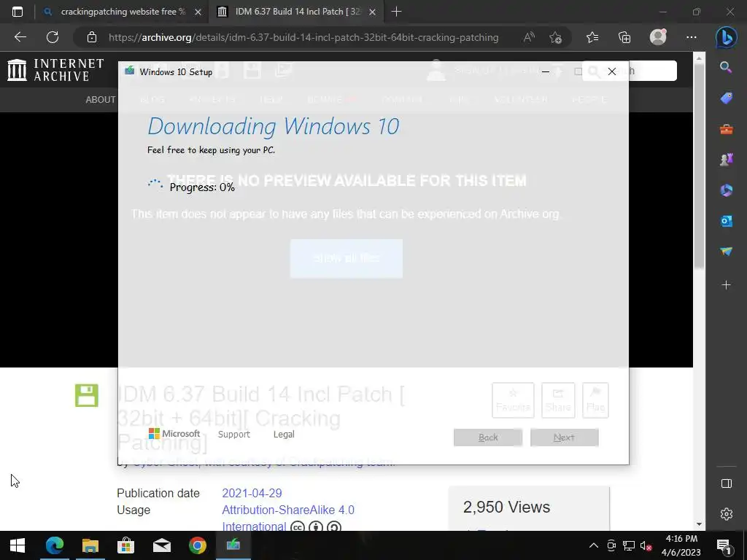Screen dimensions: 747x560
Task: Click the Next button in Windows 10 Setup
Action: pos(564,437)
